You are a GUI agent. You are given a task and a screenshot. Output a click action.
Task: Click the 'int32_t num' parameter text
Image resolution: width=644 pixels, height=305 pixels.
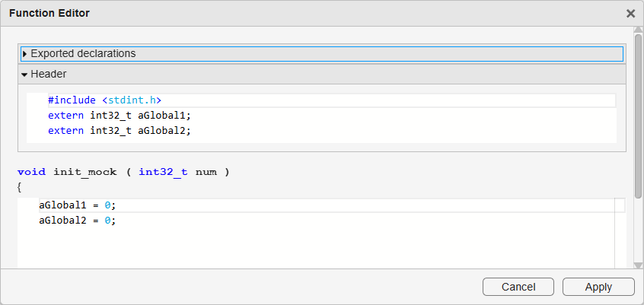(177, 172)
